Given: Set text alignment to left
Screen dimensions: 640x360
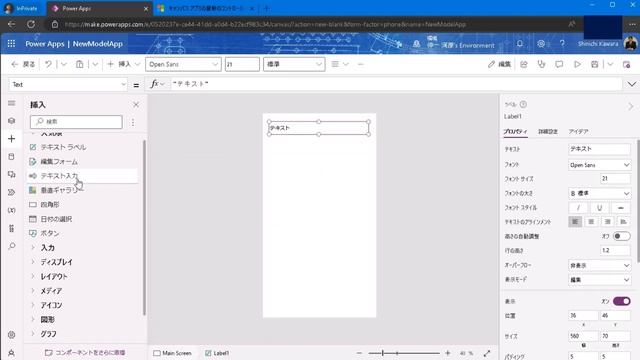Looking at the screenshot, I should click(575, 222).
